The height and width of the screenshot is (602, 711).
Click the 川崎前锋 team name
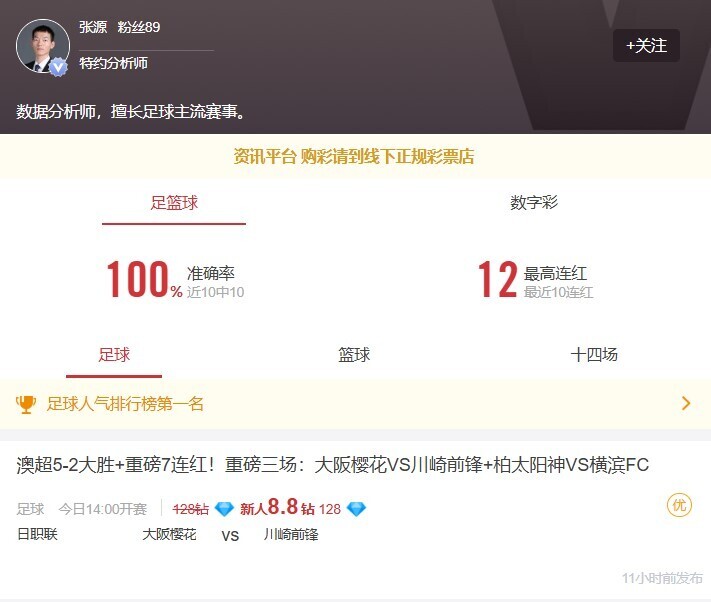pyautogui.click(x=291, y=534)
